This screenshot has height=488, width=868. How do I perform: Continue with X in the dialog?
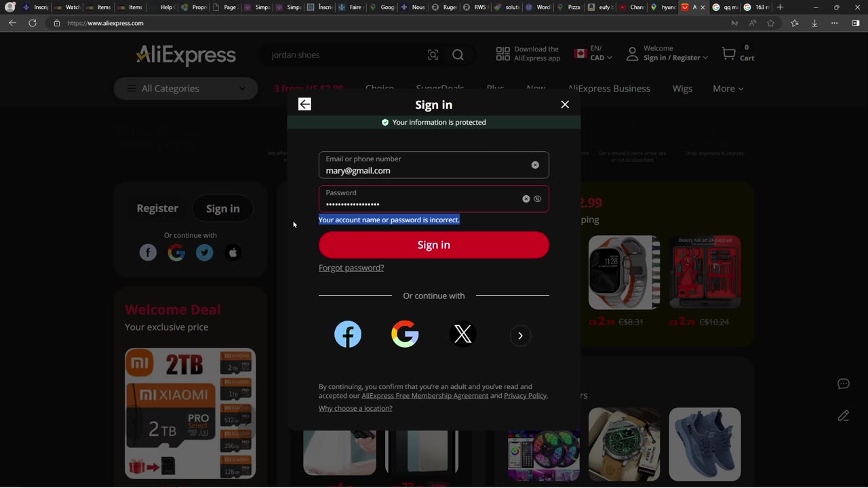[462, 334]
